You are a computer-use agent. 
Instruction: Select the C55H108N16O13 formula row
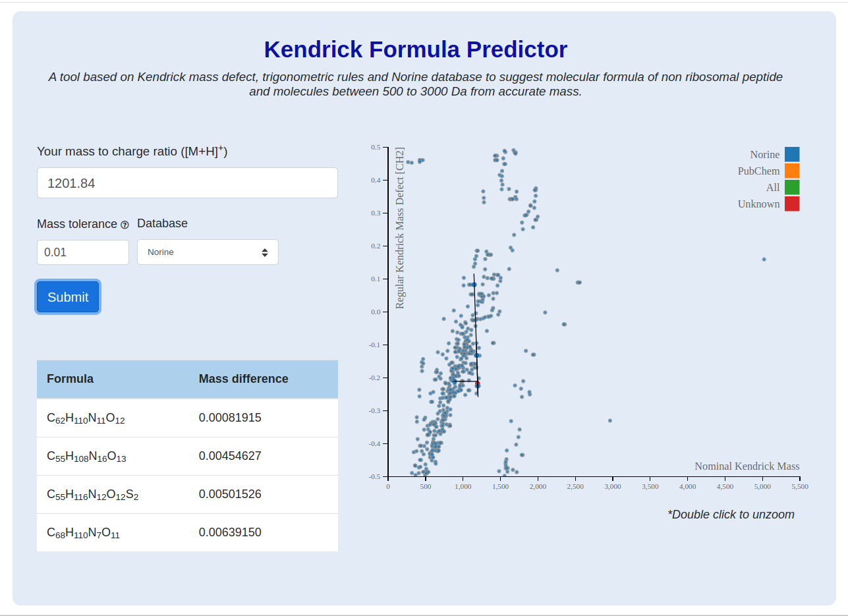pos(187,456)
